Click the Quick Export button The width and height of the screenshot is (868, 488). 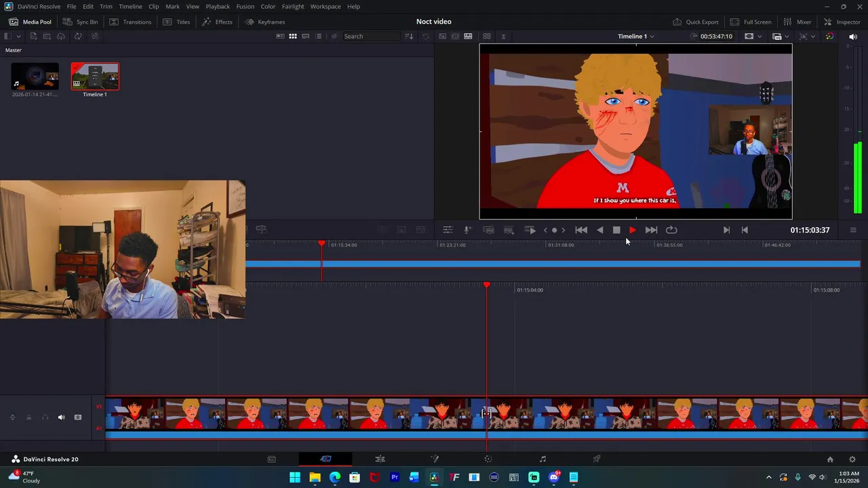(695, 22)
